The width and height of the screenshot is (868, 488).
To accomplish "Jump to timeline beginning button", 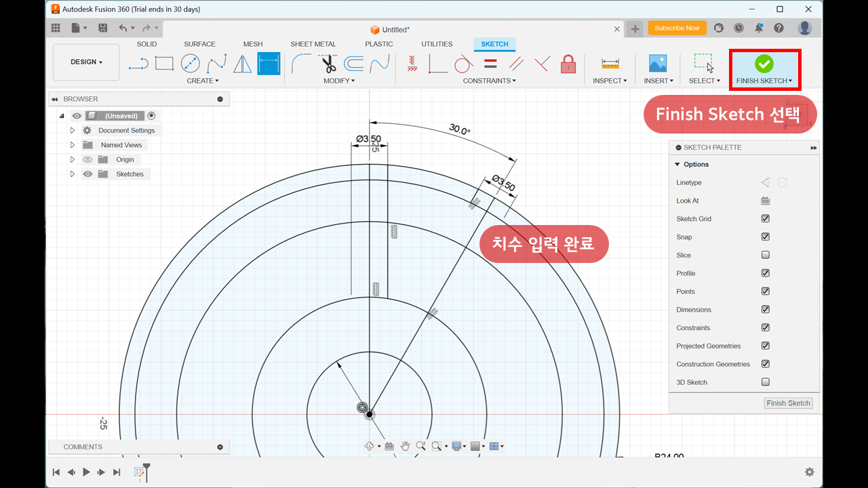I will tap(56, 472).
